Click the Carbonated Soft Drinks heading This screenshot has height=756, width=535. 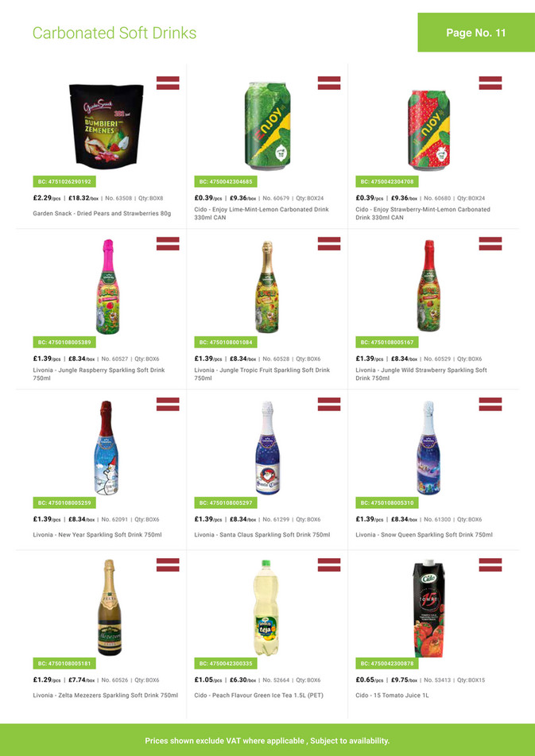114,33
